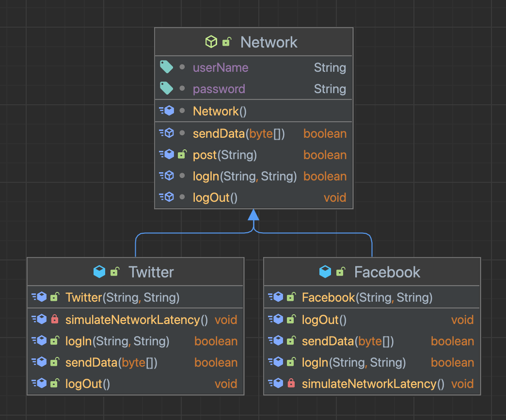Select the Facebook class title
506x420 pixels.
[x=387, y=272]
